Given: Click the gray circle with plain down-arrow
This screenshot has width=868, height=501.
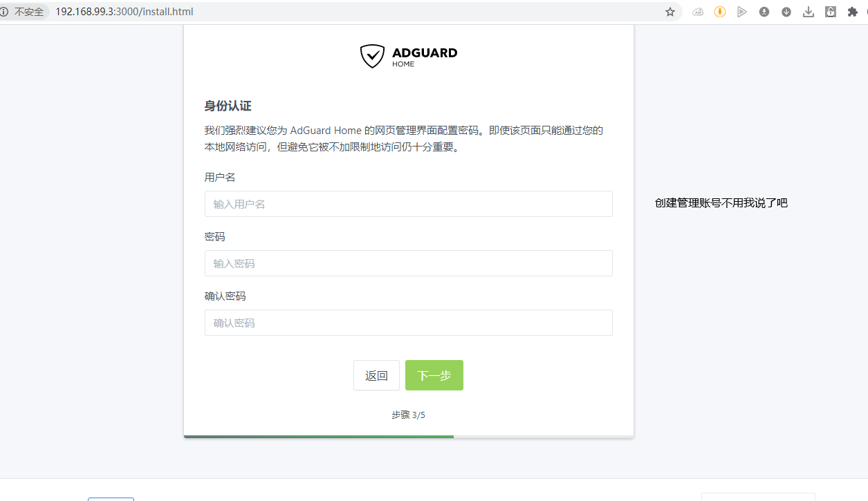Looking at the screenshot, I should tap(786, 12).
